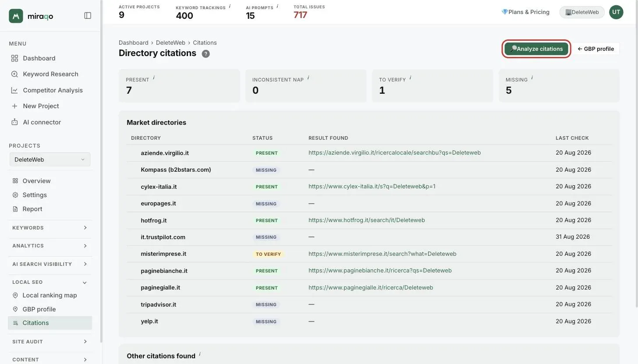This screenshot has height=364, width=638.
Task: Click the Settings gear icon
Action: (x=15, y=195)
